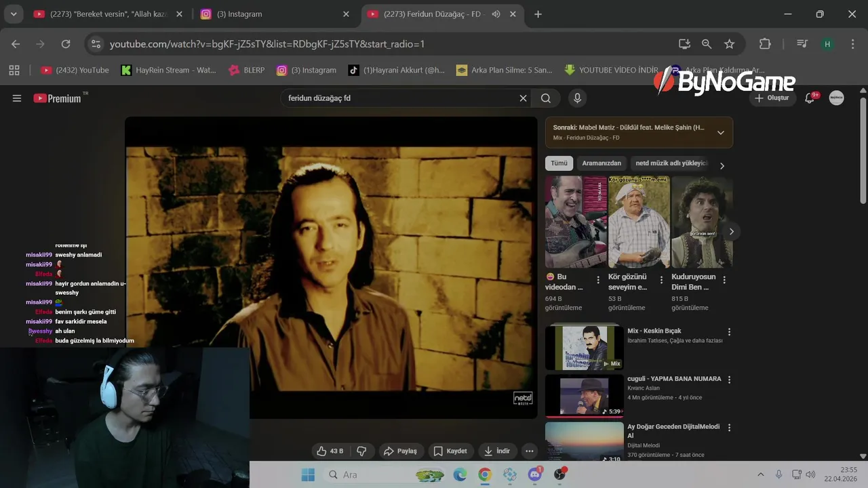Dislike the video with thumbs down

coord(362,451)
